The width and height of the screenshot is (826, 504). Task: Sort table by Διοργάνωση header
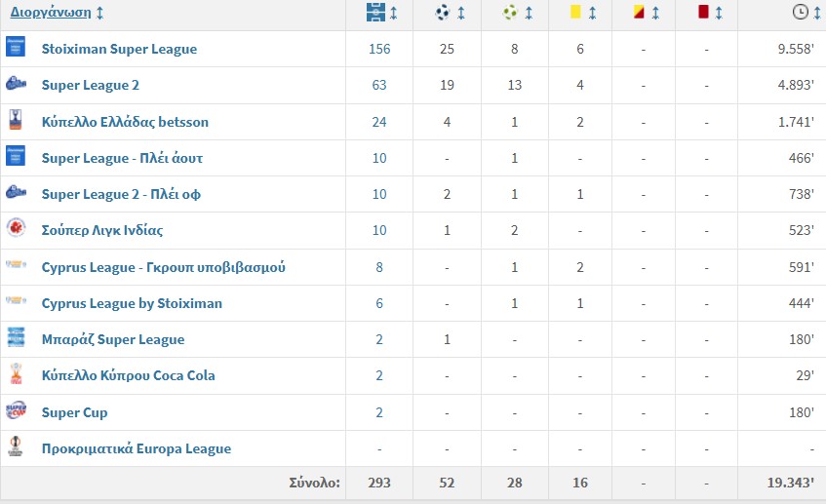tap(51, 12)
